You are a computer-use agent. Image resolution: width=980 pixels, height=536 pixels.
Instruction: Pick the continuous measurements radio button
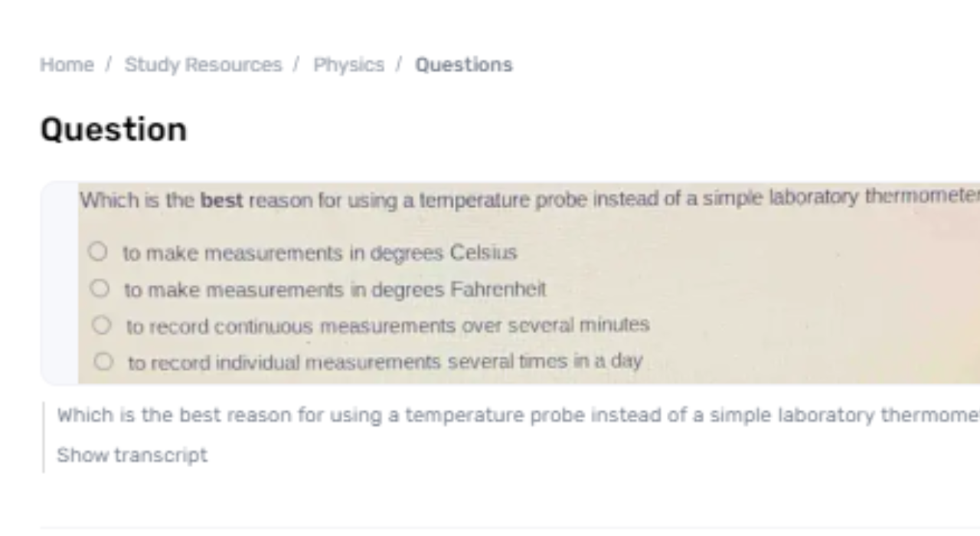101,325
